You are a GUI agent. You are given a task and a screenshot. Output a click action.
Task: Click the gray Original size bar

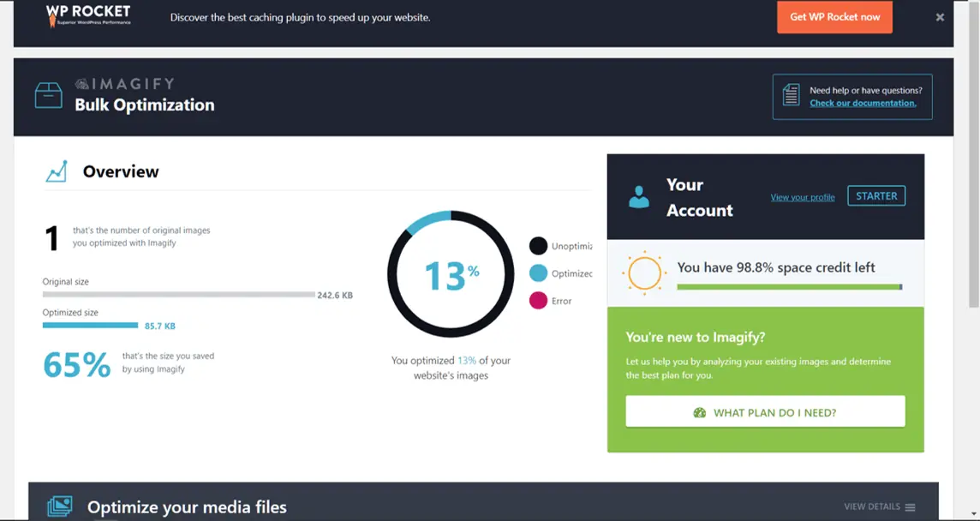tap(179, 294)
